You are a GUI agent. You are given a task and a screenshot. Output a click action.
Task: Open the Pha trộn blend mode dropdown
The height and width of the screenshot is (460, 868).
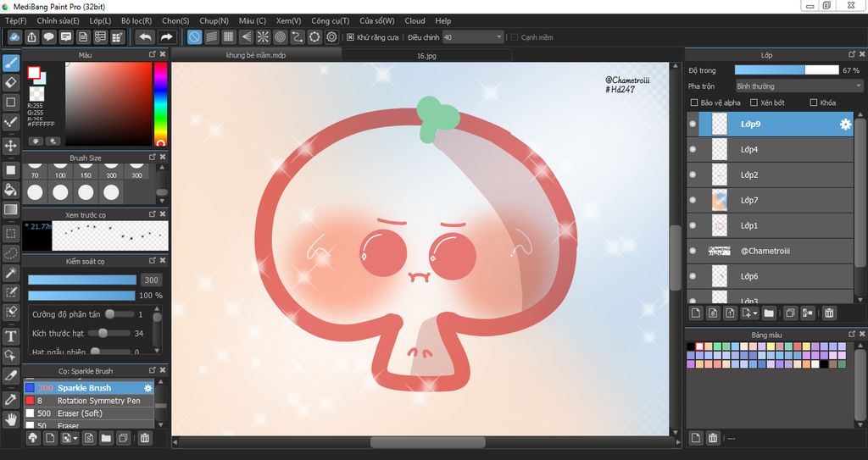798,86
